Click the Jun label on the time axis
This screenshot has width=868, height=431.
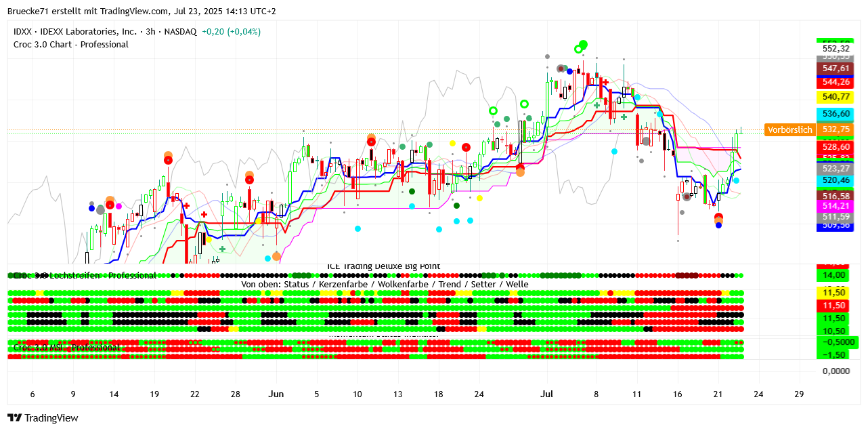tap(276, 394)
